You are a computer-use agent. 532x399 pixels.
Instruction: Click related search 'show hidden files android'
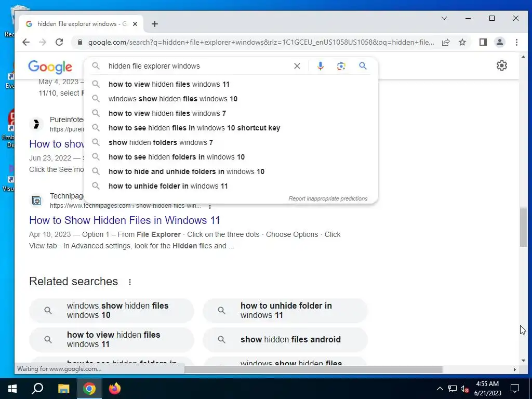(285, 340)
